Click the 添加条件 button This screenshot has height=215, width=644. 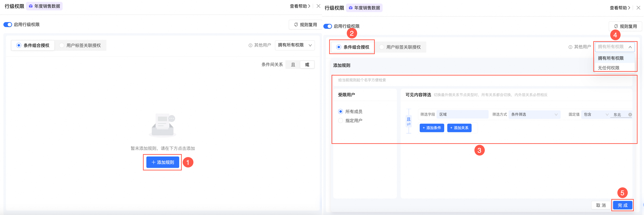click(432, 128)
